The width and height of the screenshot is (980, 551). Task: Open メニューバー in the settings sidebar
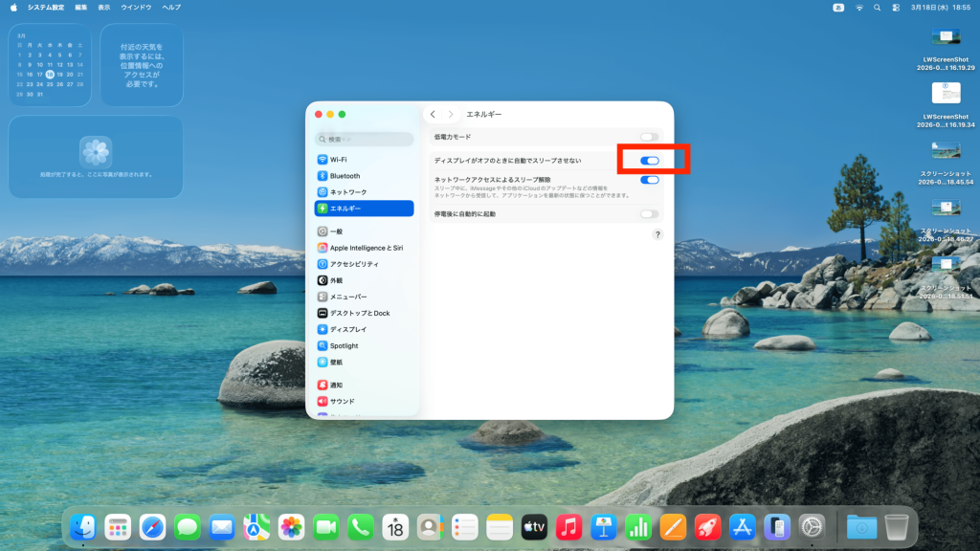[x=364, y=297]
